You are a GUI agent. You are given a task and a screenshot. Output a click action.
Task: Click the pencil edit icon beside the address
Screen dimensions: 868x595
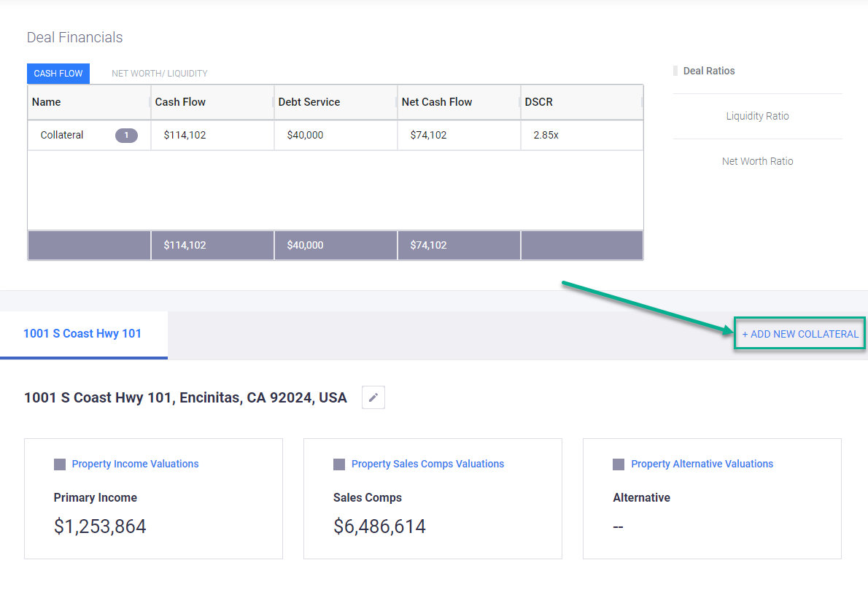(x=373, y=397)
